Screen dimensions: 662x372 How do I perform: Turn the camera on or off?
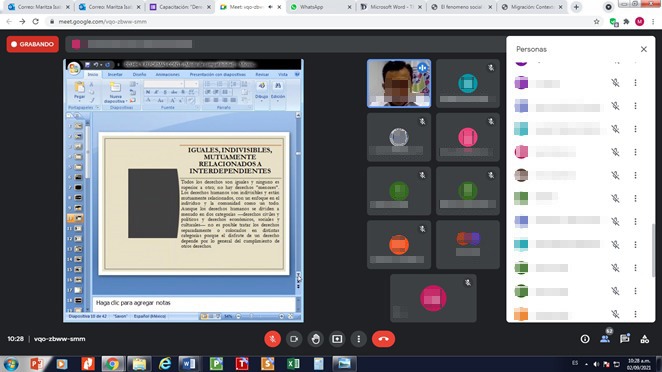[294, 339]
